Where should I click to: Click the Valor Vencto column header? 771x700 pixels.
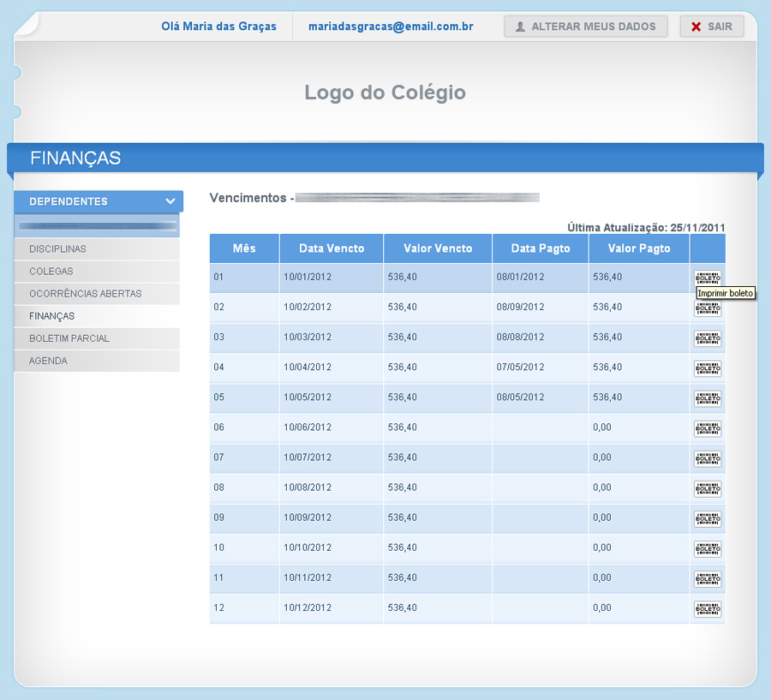(x=438, y=248)
